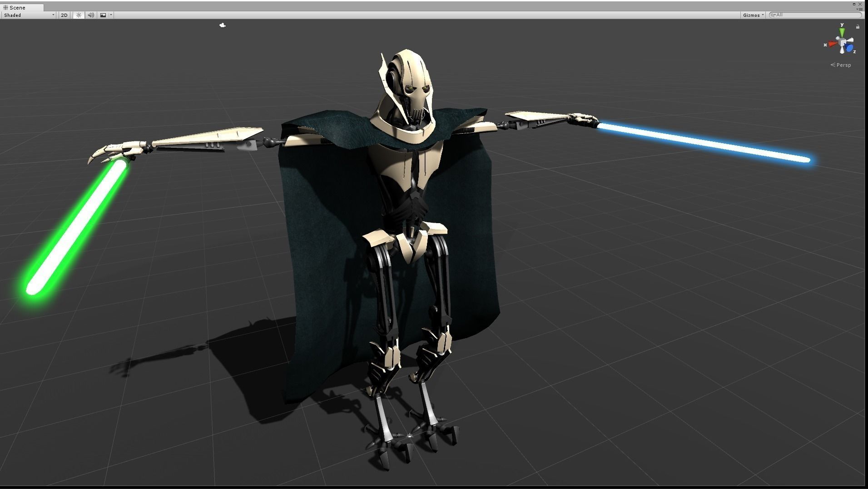Click the green Y axis cone
Viewport: 868px width, 489px height.
pos(842,32)
